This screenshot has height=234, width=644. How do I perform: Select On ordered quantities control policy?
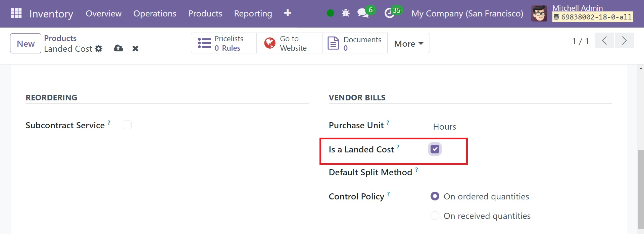coord(435,196)
